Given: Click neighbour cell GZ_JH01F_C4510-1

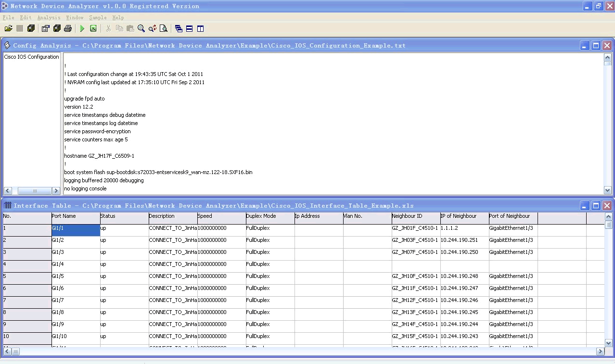Looking at the screenshot, I should coord(416,230).
